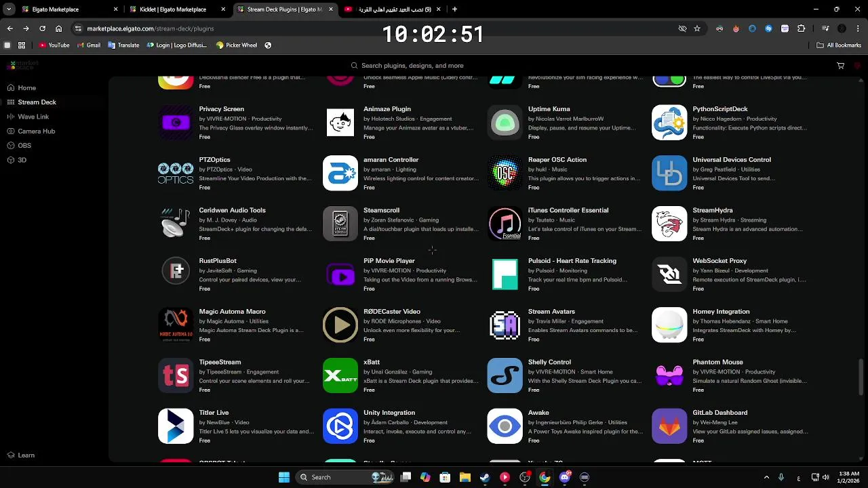Open the Ceridwen Audio Tools icon
This screenshot has height=488, width=868.
point(176,224)
